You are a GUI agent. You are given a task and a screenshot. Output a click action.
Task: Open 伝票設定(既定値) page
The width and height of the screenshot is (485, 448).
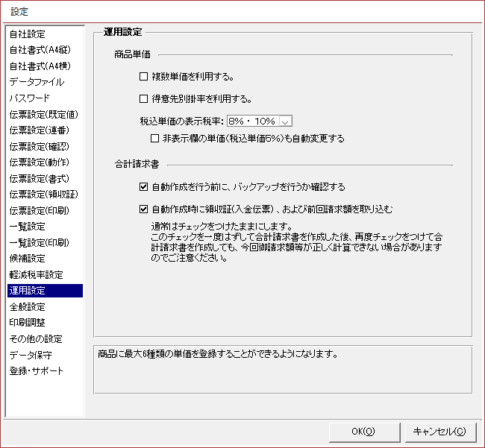pos(45,114)
